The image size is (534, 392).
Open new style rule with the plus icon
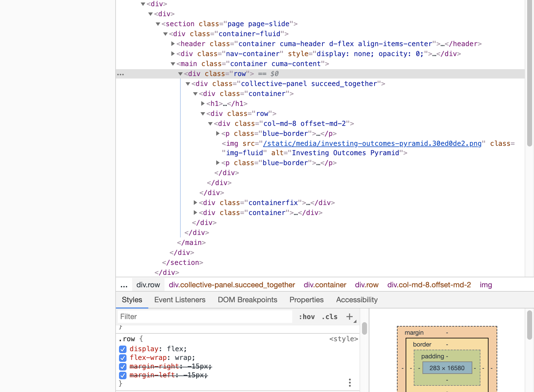(x=350, y=317)
